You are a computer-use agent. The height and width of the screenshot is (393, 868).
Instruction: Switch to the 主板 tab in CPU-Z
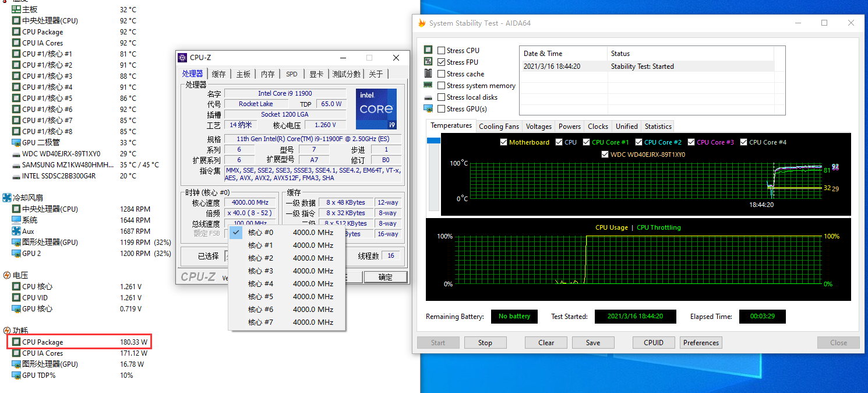click(244, 74)
